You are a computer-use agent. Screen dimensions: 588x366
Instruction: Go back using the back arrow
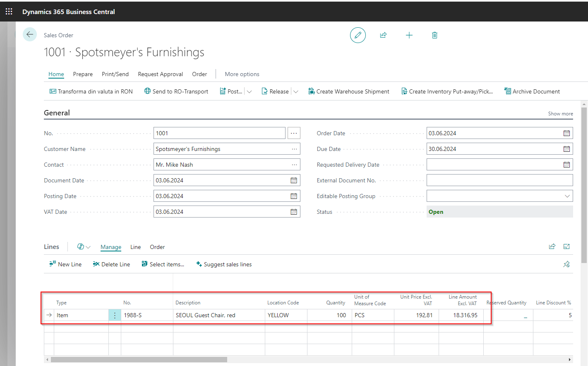point(29,34)
